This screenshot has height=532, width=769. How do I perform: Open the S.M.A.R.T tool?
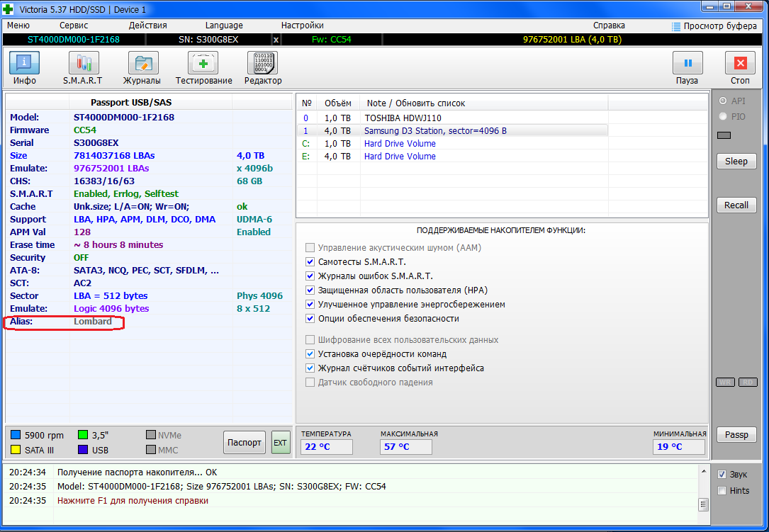83,68
